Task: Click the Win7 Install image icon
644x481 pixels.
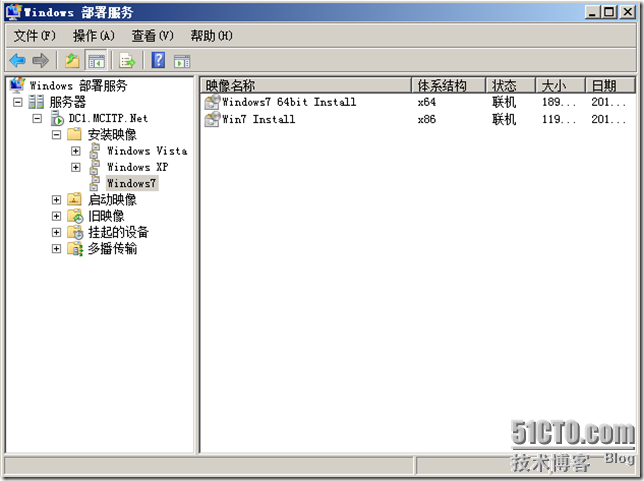Action: [x=212, y=120]
